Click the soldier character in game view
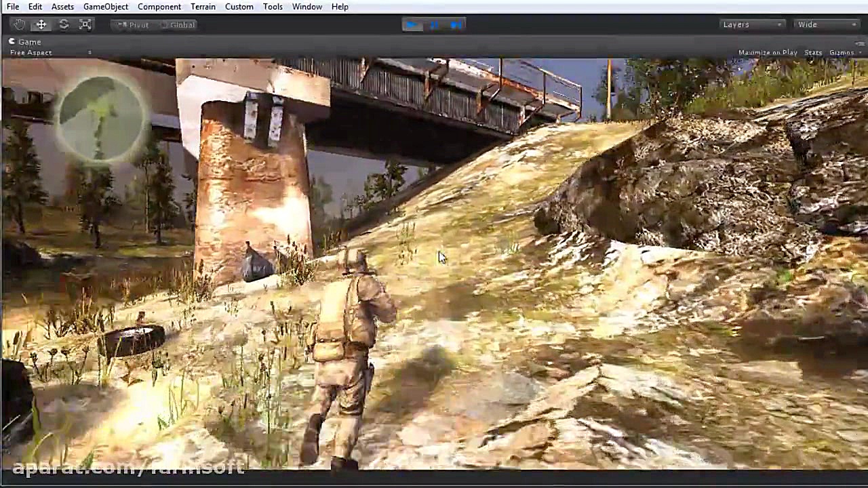Screen dimensions: 868x488 [349, 359]
